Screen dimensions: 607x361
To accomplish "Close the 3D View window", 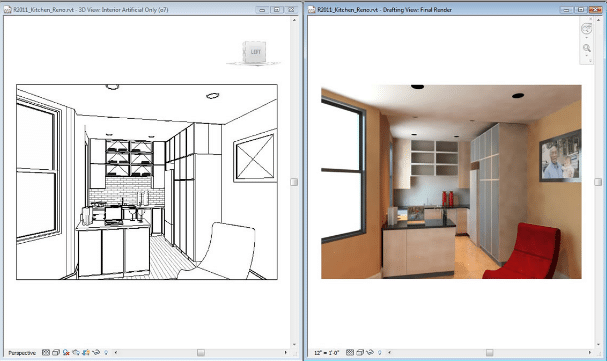I will [291, 10].
